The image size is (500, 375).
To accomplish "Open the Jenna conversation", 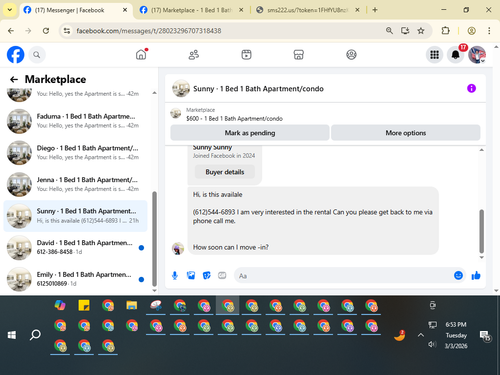I will 75,184.
